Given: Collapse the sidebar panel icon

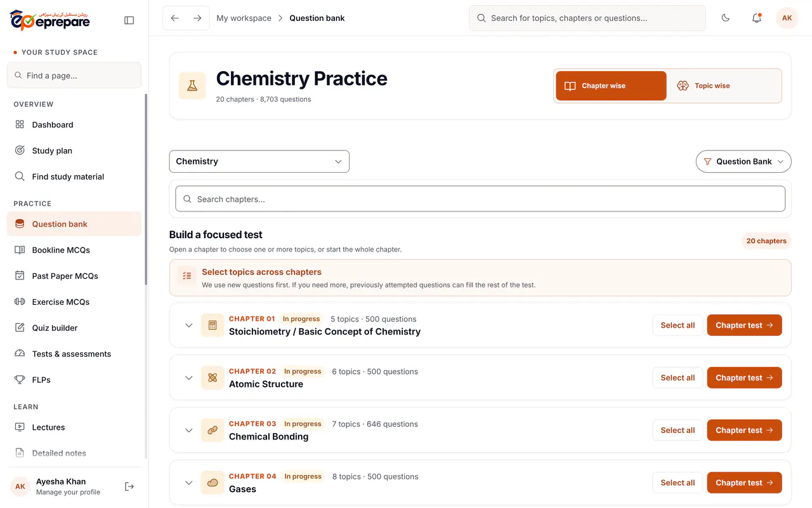Looking at the screenshot, I should [129, 20].
